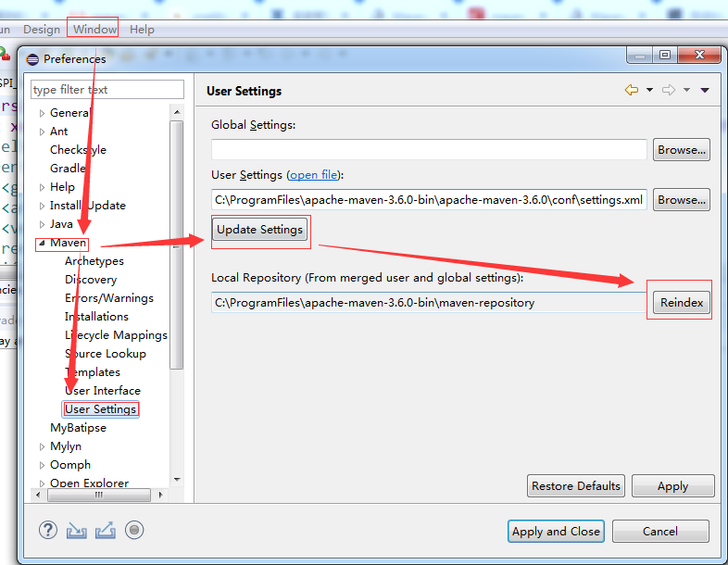The height and width of the screenshot is (565, 728).
Task: Click the forward navigation arrow
Action: pyautogui.click(x=668, y=90)
